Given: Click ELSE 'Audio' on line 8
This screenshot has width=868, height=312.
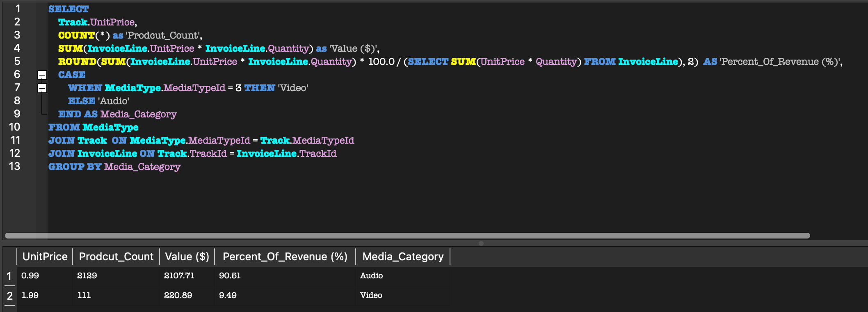Looking at the screenshot, I should 98,101.
